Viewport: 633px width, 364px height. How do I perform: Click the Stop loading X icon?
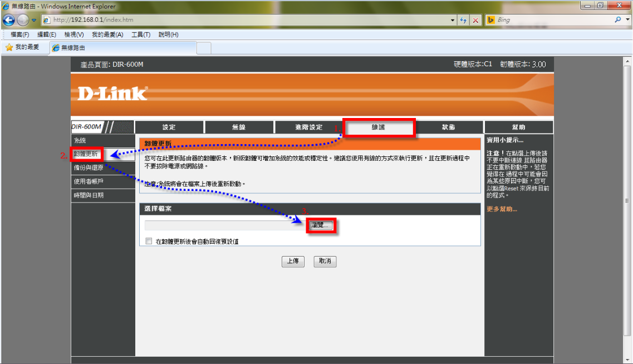(476, 20)
